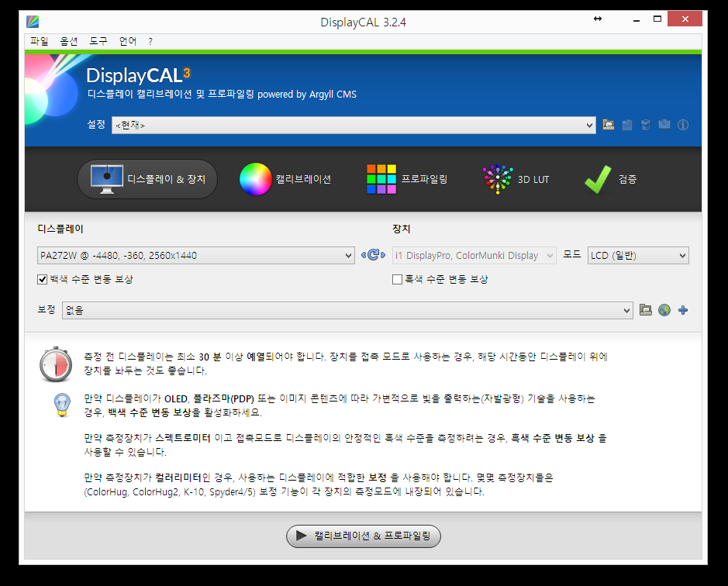Switch to 검증 tab
Screen dimensions: 728x586
610,179
